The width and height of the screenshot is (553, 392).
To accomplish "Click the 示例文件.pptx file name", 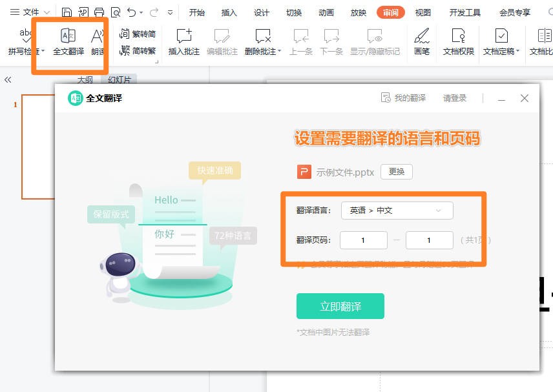I will [x=345, y=172].
